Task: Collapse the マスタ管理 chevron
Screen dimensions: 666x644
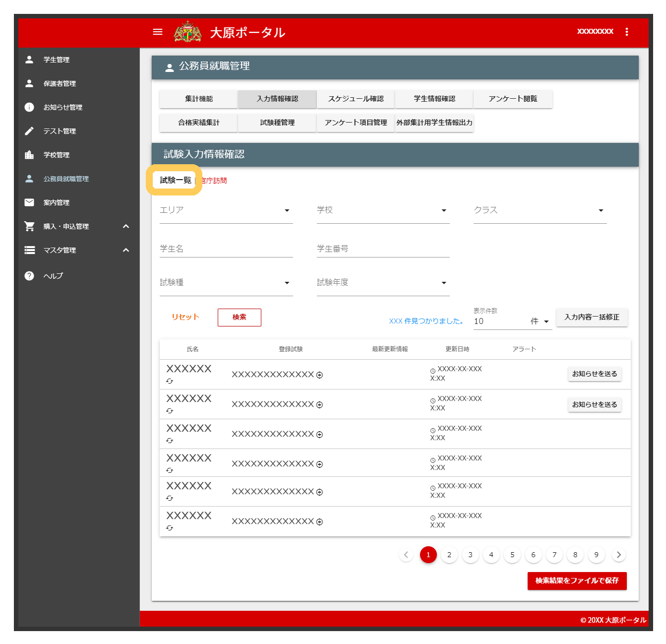Action: point(126,250)
